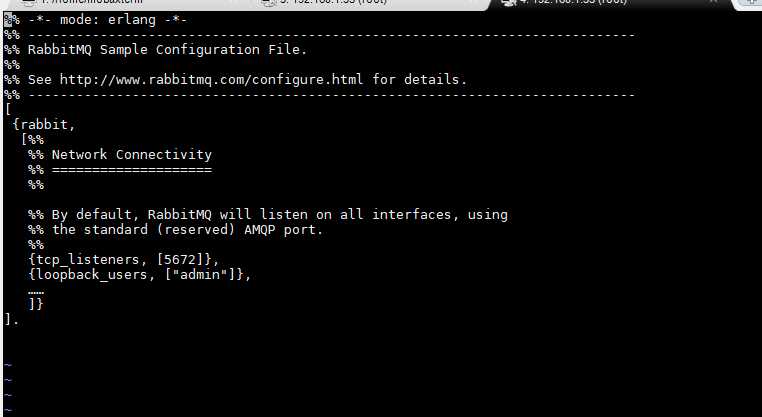Click the port number 5672
762x417 pixels.
[x=180, y=260]
